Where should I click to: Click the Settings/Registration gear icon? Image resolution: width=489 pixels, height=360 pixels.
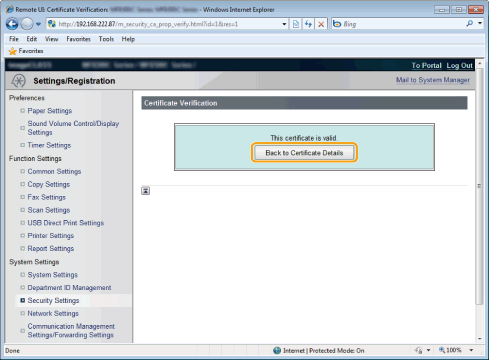point(18,81)
